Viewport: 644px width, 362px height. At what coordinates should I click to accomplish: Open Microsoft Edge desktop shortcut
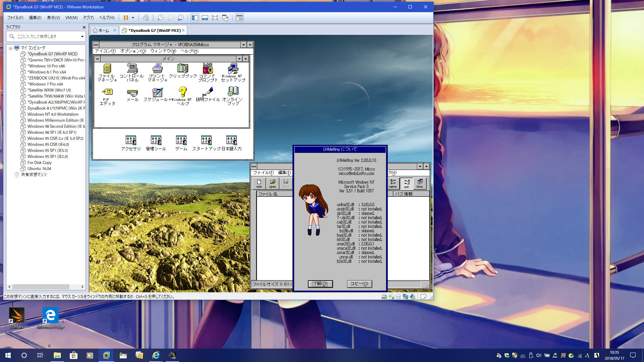[51, 318]
